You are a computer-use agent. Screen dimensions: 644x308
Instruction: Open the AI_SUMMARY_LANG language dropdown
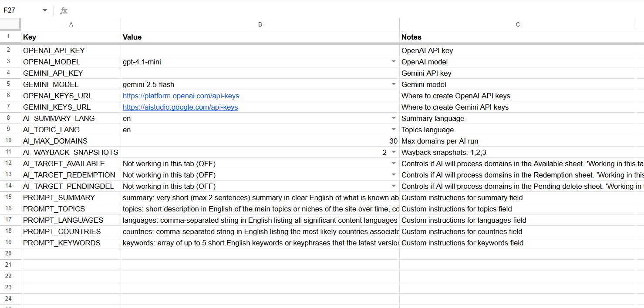point(394,118)
